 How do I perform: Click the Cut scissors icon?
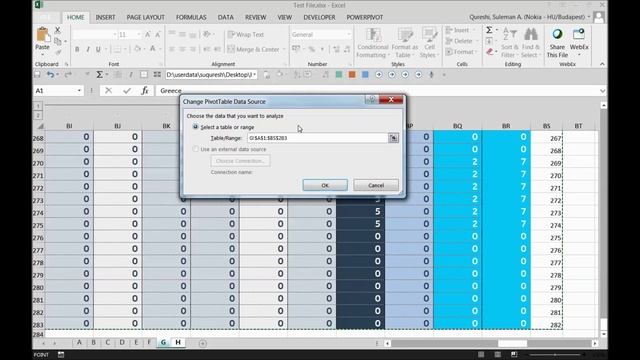tap(58, 30)
